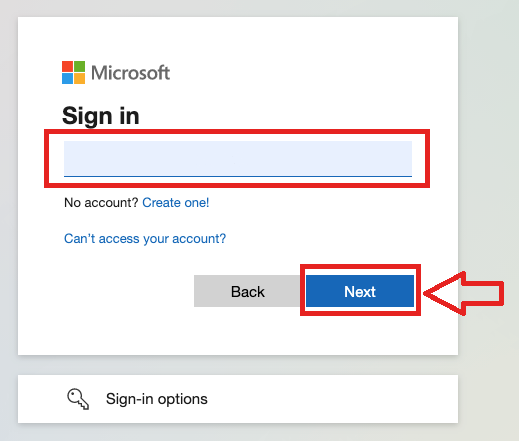Click the red square of the Microsoft logo
This screenshot has width=519, height=441.
click(x=67, y=66)
